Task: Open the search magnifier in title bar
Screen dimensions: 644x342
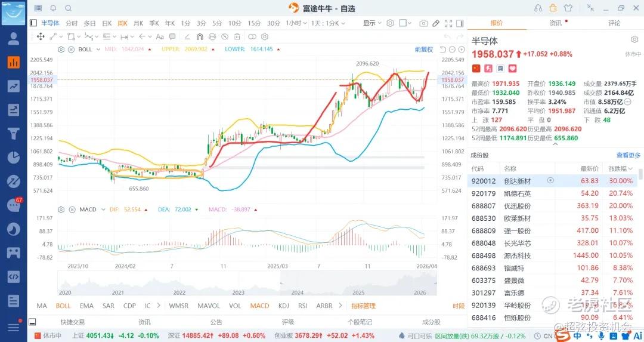Action: pyautogui.click(x=68, y=8)
